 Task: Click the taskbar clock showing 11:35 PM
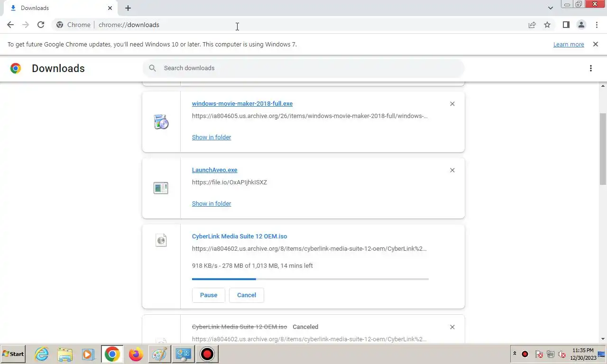583,354
